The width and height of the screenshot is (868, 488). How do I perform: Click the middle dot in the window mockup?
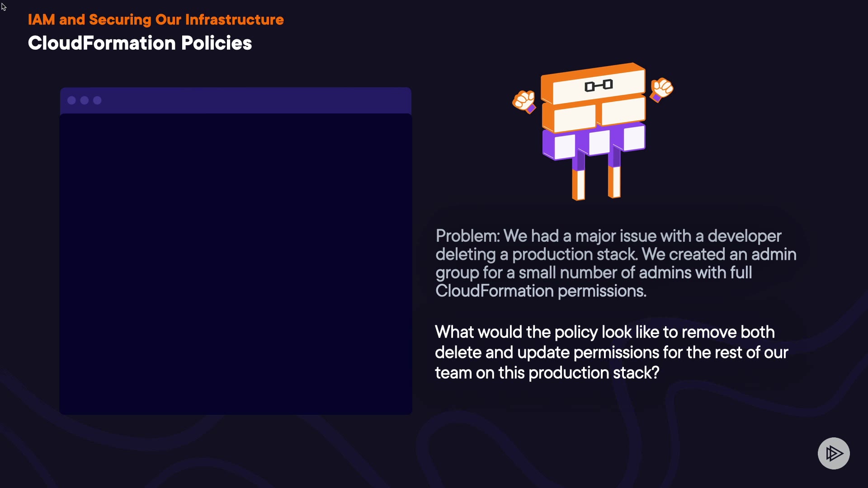85,100
